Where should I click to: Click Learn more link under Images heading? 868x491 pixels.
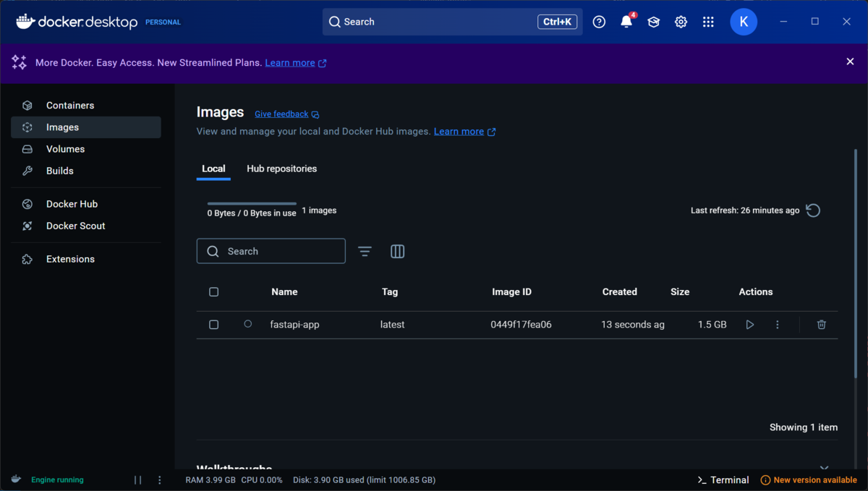pos(459,132)
